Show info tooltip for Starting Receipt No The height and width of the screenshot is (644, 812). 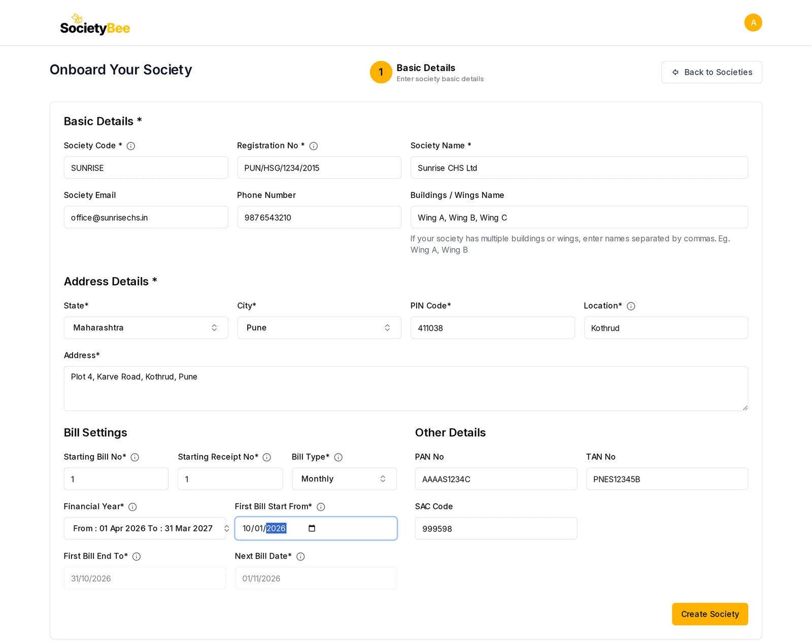tap(267, 457)
